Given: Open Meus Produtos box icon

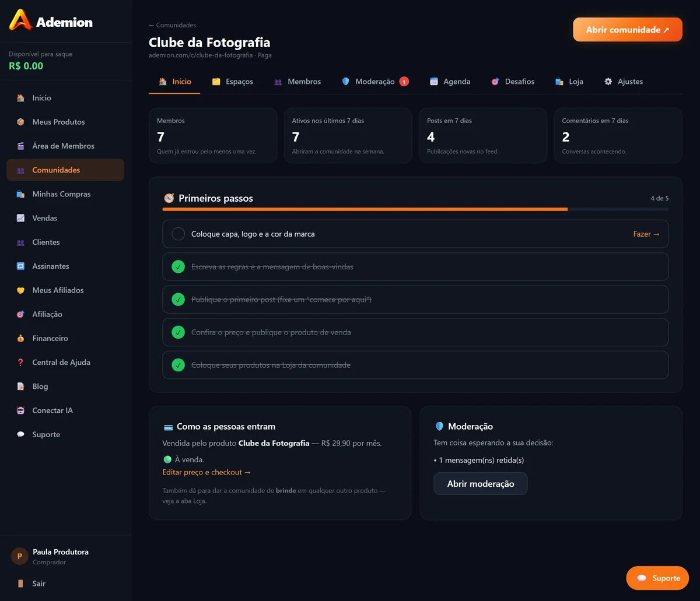Looking at the screenshot, I should [x=20, y=122].
